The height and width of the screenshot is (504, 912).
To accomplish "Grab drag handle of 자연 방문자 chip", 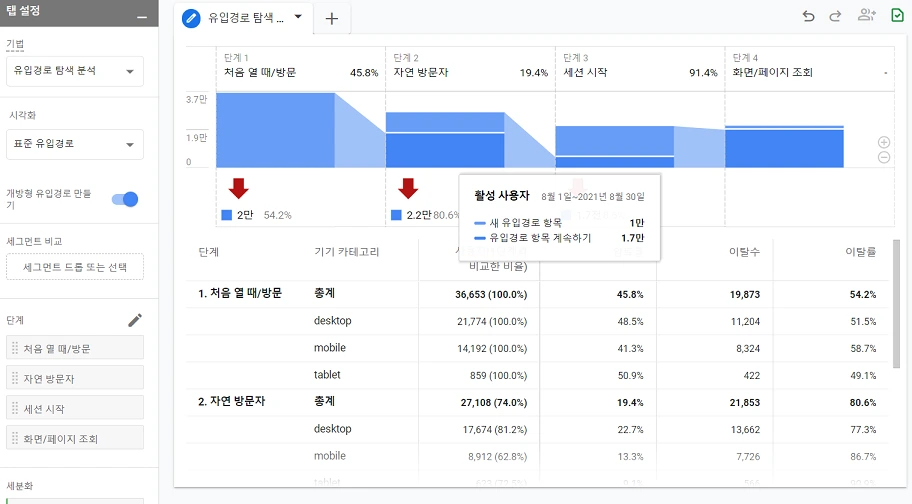I will 15,378.
